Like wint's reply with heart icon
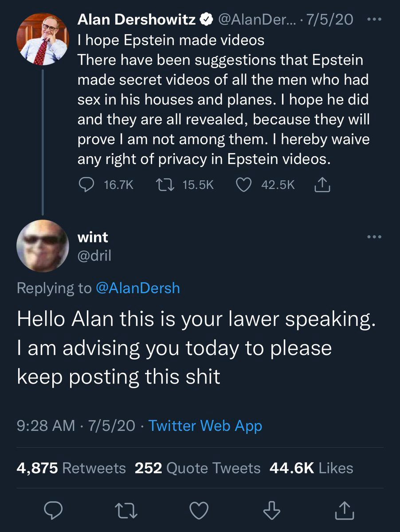This screenshot has width=400, height=532. 199,511
